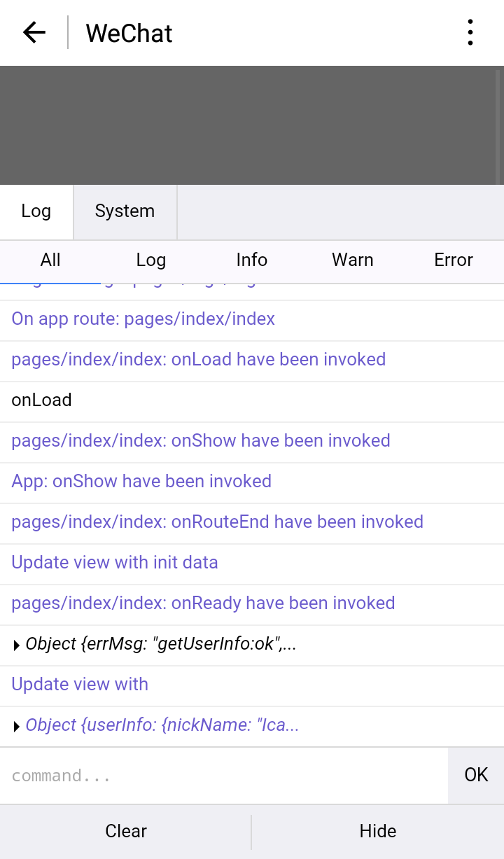Click the Update view with init data entry
This screenshot has width=504, height=859.
pyautogui.click(x=115, y=563)
